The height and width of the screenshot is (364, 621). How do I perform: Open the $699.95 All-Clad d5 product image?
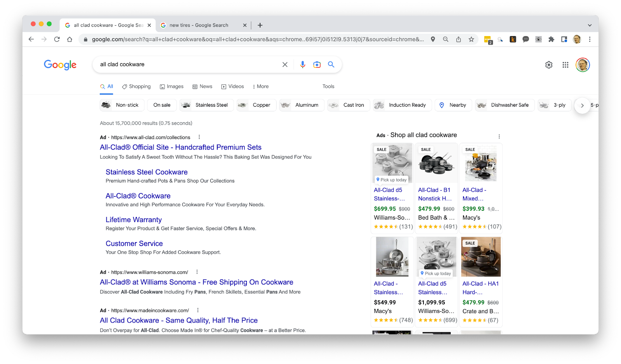pos(392,163)
